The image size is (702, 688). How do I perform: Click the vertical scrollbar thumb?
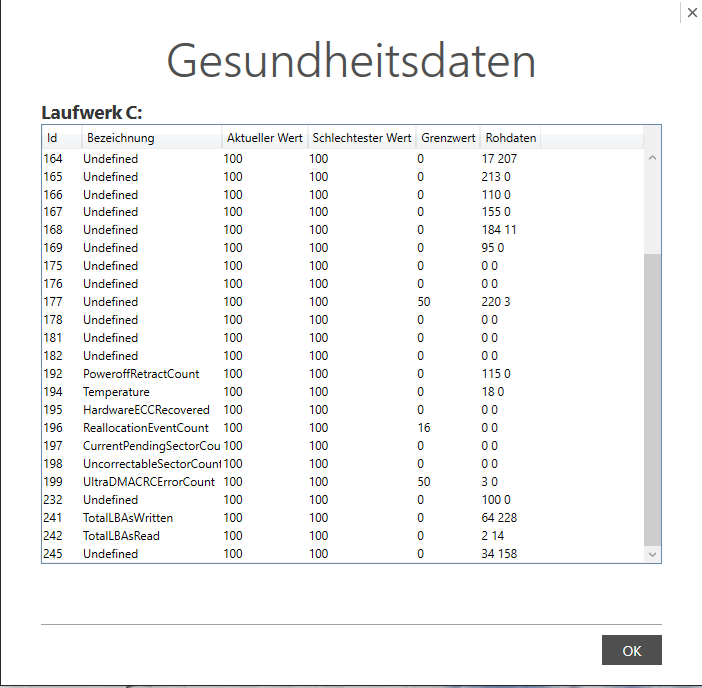pos(652,400)
